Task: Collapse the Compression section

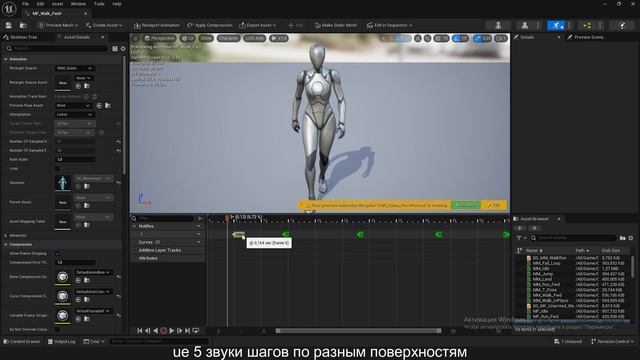Action: click(x=6, y=244)
